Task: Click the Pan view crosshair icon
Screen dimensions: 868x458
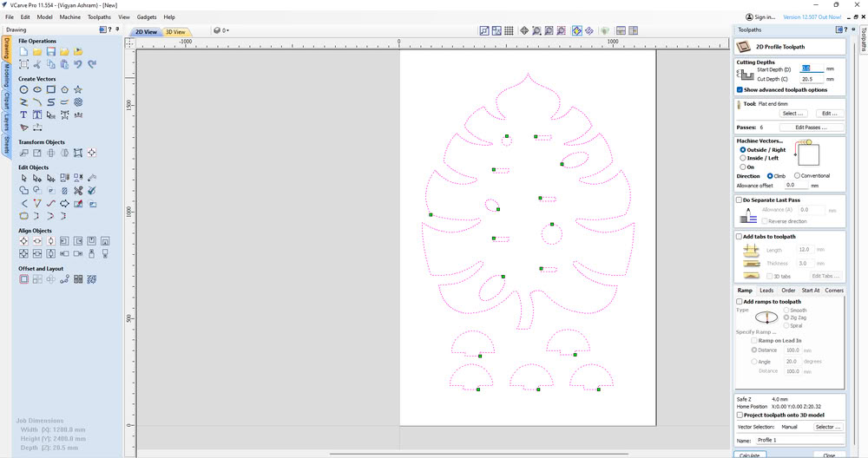Action: pyautogui.click(x=523, y=31)
